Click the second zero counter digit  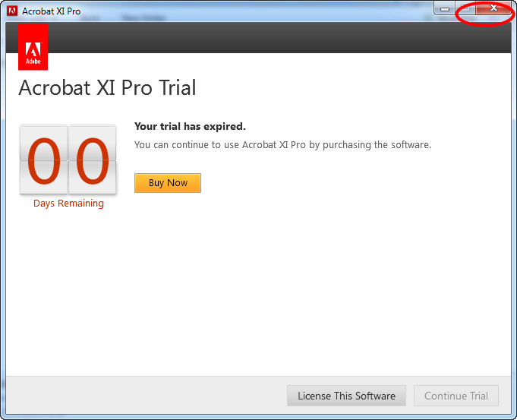93,160
